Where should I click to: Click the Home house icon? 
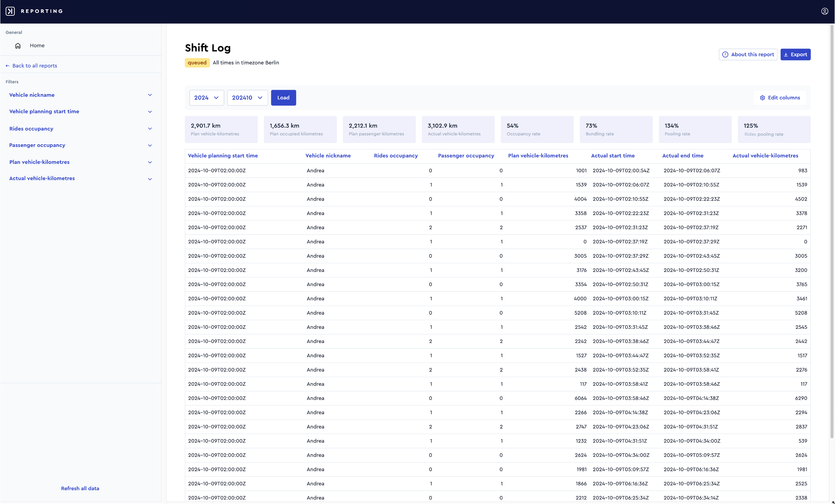(x=18, y=45)
